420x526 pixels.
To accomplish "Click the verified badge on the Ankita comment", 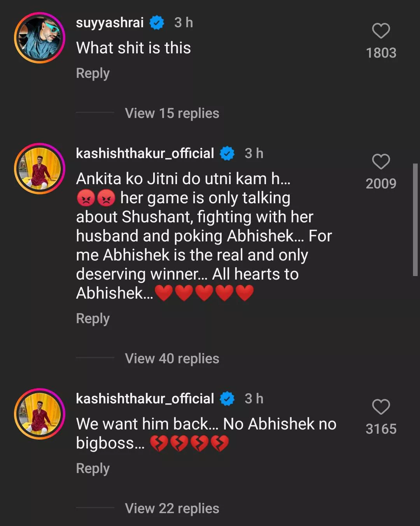I will pos(227,154).
